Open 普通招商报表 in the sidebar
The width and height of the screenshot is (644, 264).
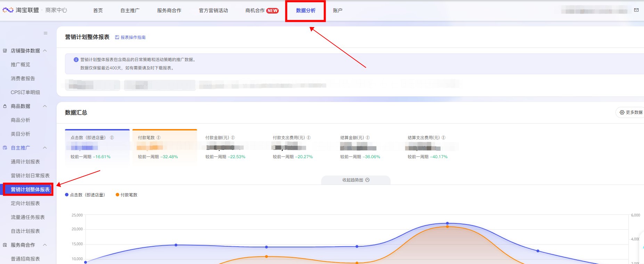click(x=25, y=259)
